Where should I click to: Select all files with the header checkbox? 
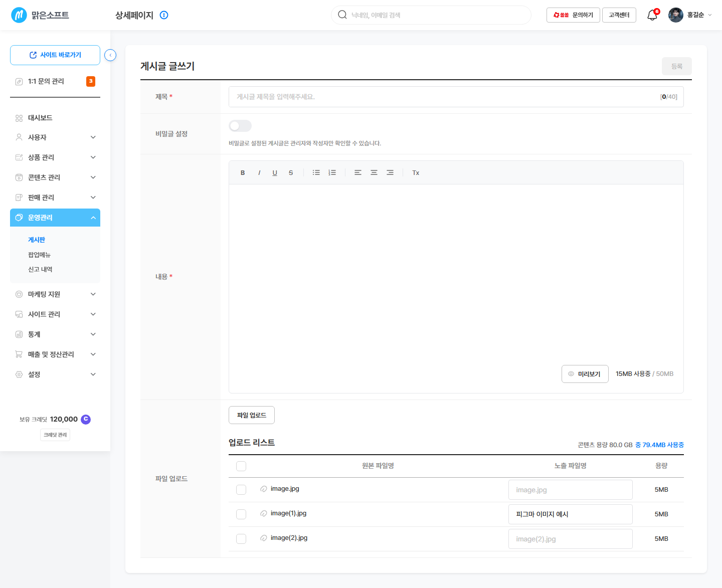tap(241, 466)
